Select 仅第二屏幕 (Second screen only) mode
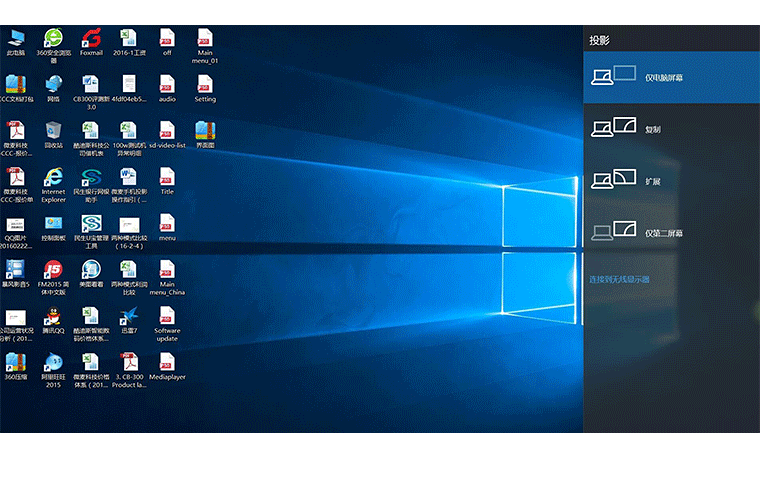Image resolution: width=760 pixels, height=500 pixels. (671, 233)
